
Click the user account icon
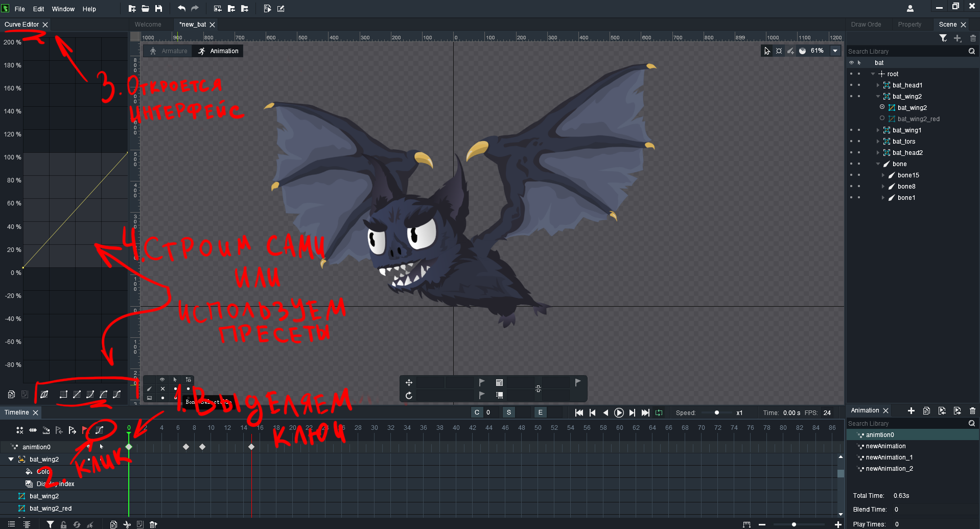[x=910, y=8]
